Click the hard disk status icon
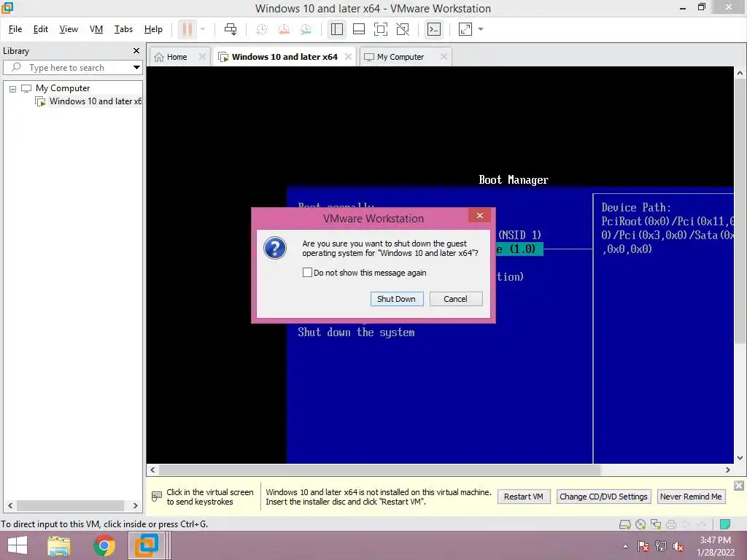Viewport: 747px width, 560px height. [624, 525]
